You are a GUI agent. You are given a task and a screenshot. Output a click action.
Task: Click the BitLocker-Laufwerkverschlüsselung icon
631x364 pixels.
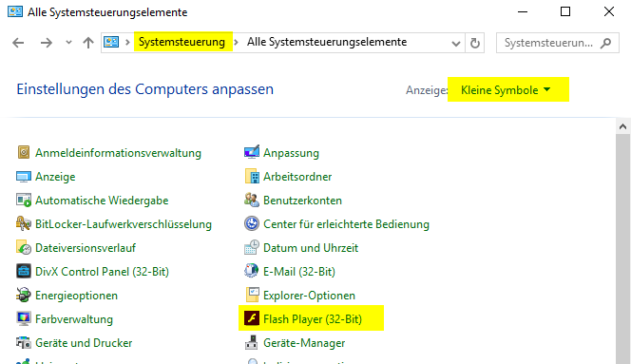[x=24, y=224]
